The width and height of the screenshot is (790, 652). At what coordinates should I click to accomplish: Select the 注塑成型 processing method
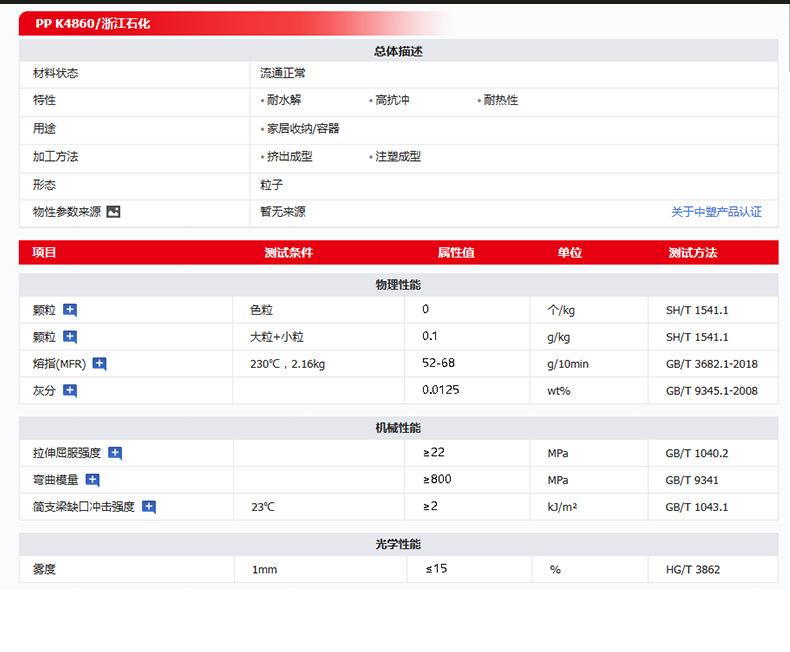pyautogui.click(x=397, y=157)
